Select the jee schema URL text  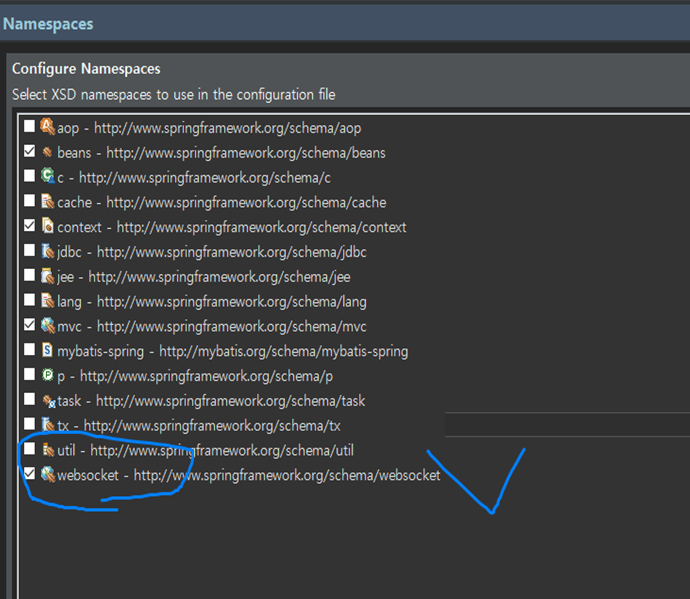220,277
